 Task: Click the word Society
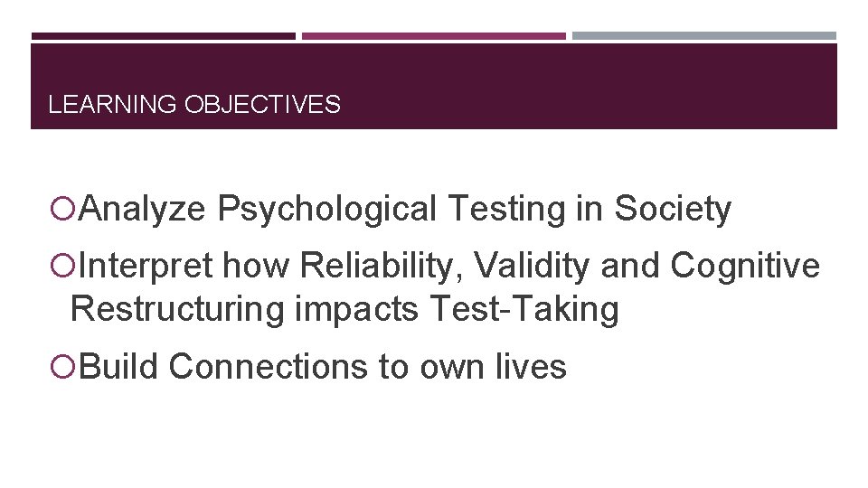[673, 210]
